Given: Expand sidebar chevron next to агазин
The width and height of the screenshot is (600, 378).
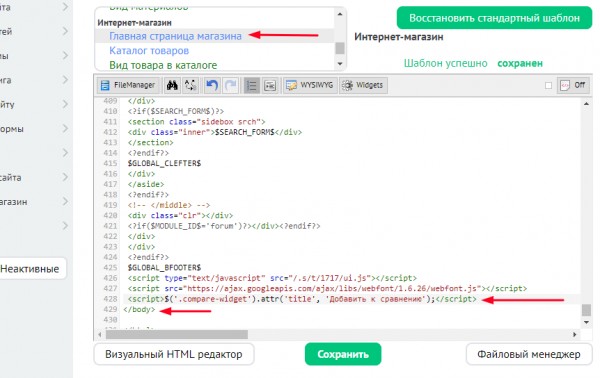Looking at the screenshot, I should 65,201.
